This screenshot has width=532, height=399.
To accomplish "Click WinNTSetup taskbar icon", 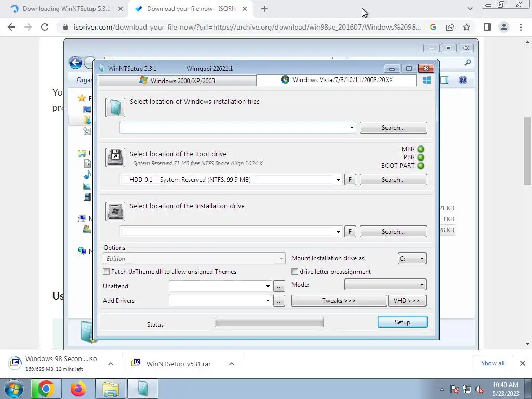I will pyautogui.click(x=143, y=389).
